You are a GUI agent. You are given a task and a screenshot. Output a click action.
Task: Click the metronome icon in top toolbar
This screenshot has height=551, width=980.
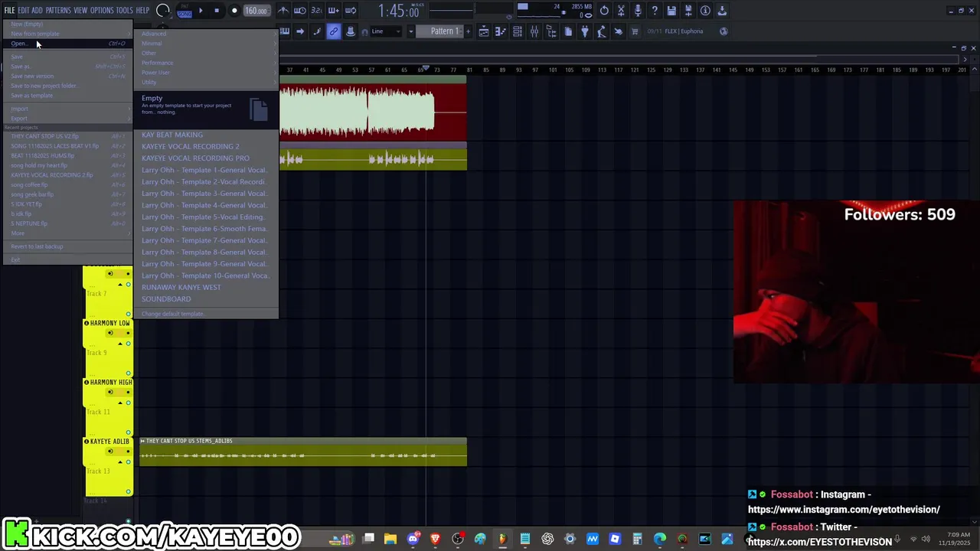pos(283,11)
